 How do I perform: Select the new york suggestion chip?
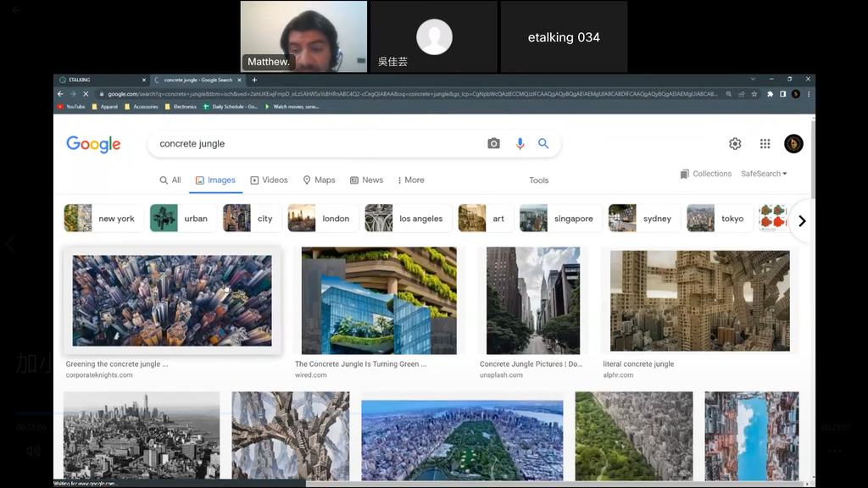[x=103, y=219]
